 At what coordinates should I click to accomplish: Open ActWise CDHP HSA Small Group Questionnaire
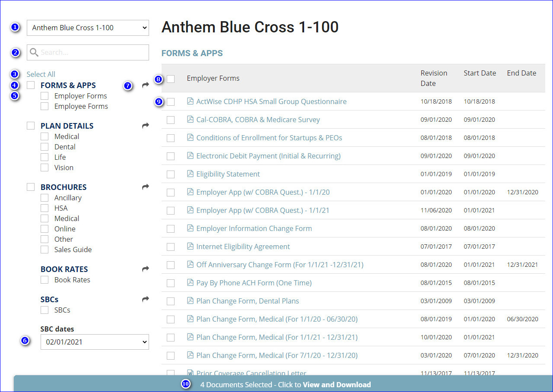(271, 101)
